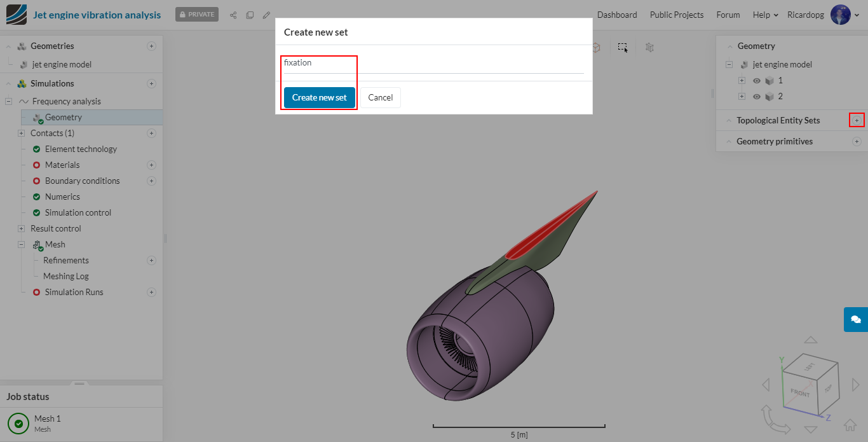Select Frequency analysis simulation
The width and height of the screenshot is (868, 442).
click(67, 101)
